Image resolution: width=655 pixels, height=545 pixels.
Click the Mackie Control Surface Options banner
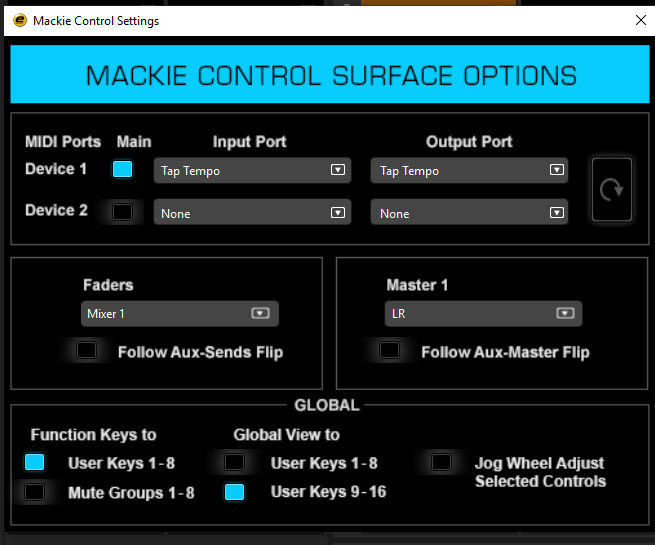click(x=330, y=74)
